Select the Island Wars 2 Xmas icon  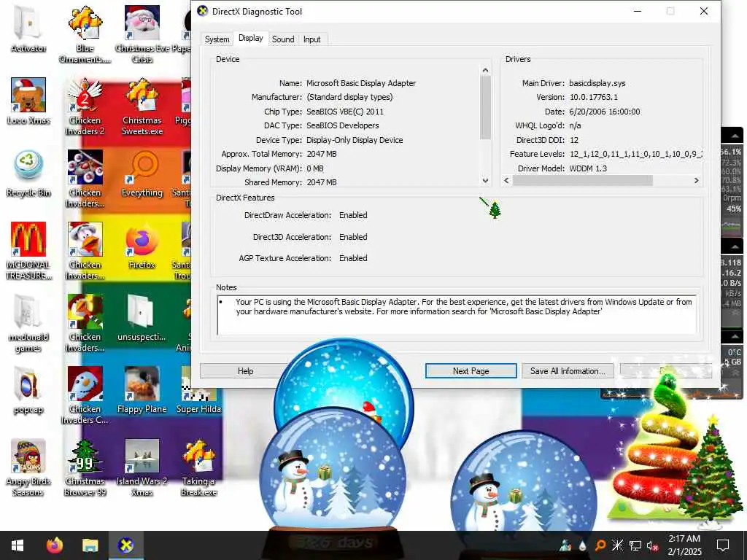click(x=142, y=467)
